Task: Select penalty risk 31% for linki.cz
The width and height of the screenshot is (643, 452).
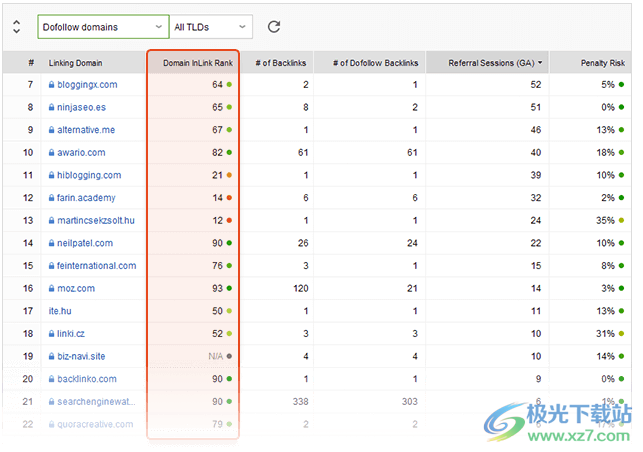Action: tap(605, 333)
